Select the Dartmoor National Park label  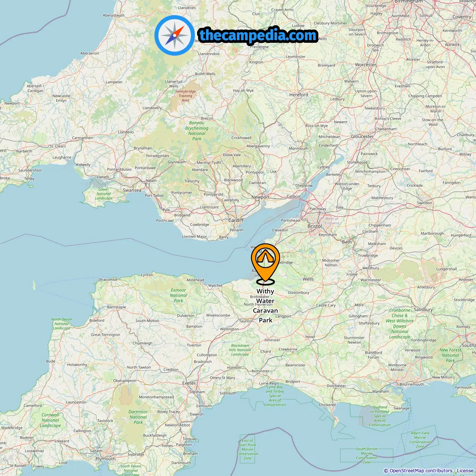click(138, 417)
